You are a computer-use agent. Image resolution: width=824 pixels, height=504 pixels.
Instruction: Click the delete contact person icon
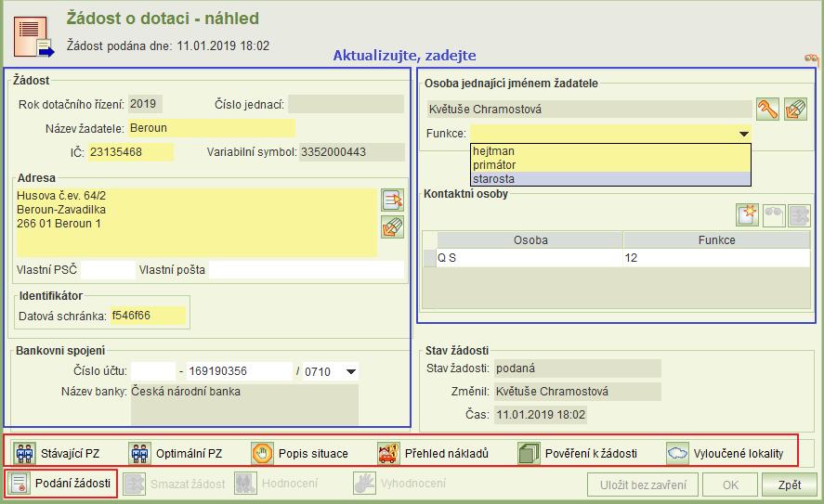[799, 215]
